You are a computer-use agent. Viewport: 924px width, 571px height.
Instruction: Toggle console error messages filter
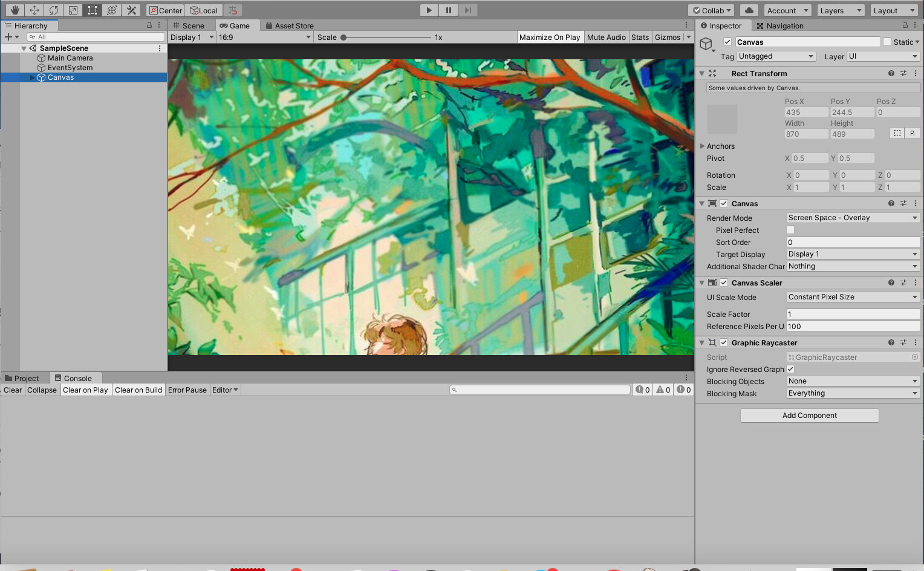(683, 390)
